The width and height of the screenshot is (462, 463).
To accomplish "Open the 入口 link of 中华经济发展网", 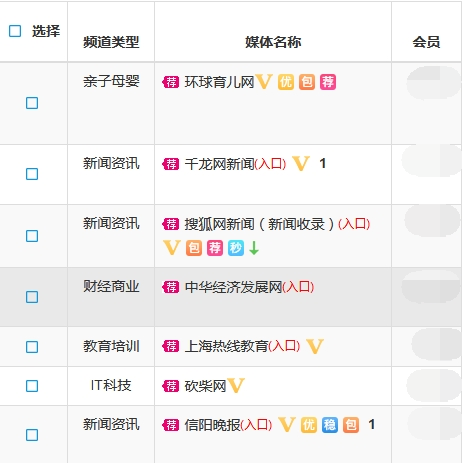I will [298, 287].
